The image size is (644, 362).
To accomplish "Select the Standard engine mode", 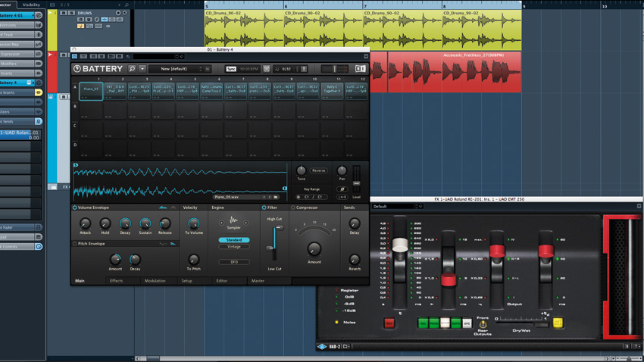I will point(234,240).
